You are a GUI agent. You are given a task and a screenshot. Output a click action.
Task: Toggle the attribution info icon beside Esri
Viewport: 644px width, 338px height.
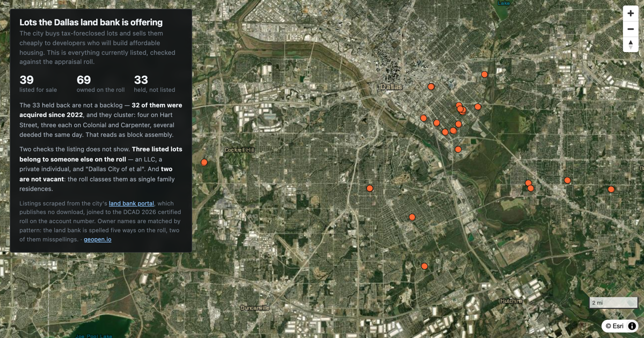[x=632, y=326]
